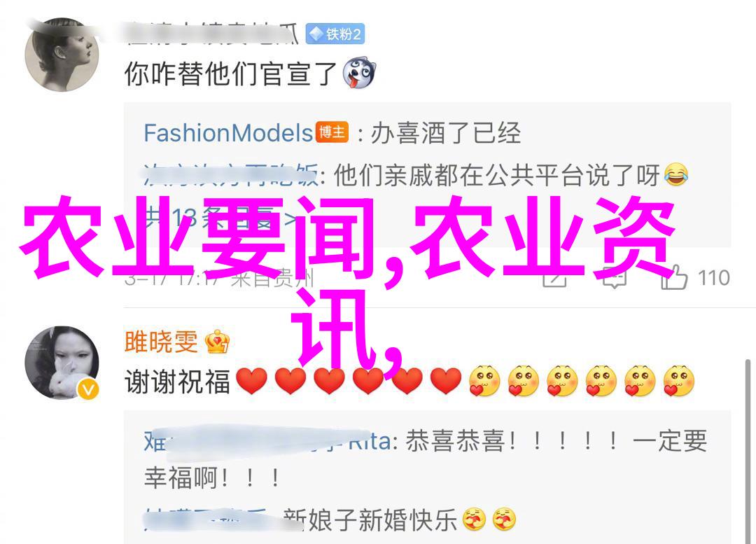
Task: Tap the crown member icon beside 雎晓雯
Action: (x=217, y=342)
